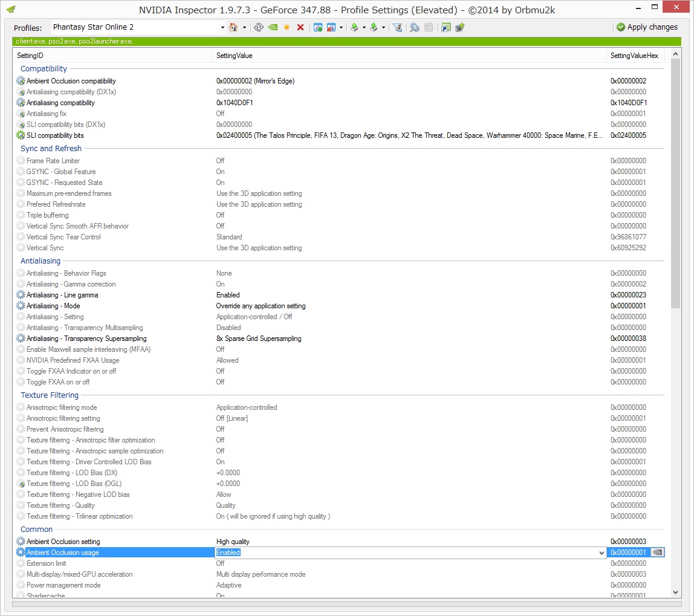Sort by the SettingValue column header
694x616 pixels.
[x=409, y=56]
